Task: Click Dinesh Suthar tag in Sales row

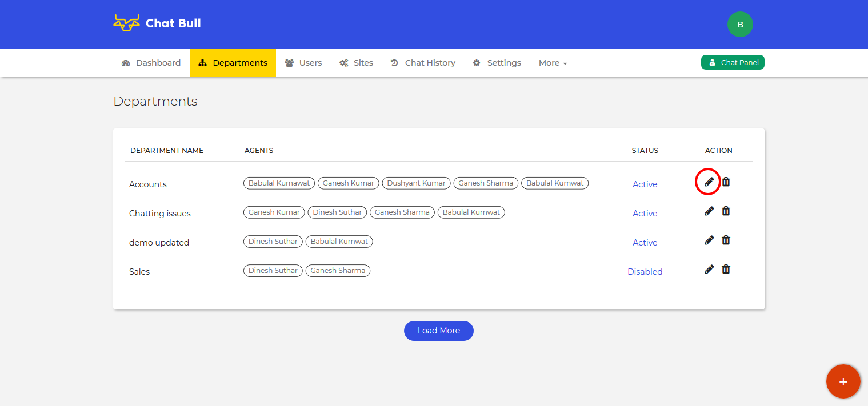Action: (x=273, y=271)
